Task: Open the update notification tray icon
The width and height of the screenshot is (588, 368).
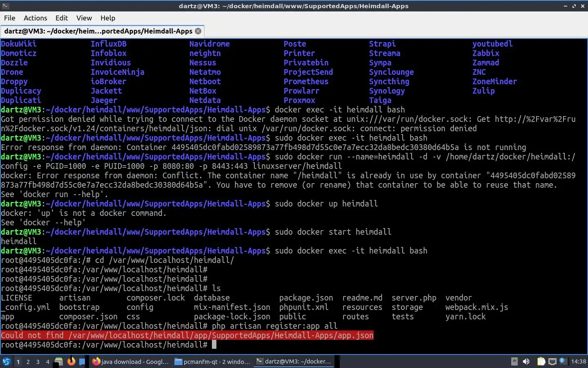Action: pyautogui.click(x=563, y=361)
